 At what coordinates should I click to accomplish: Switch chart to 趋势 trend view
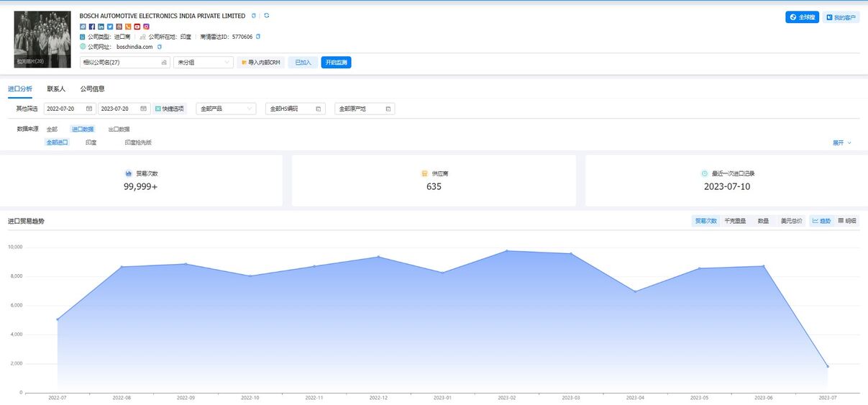pos(821,221)
